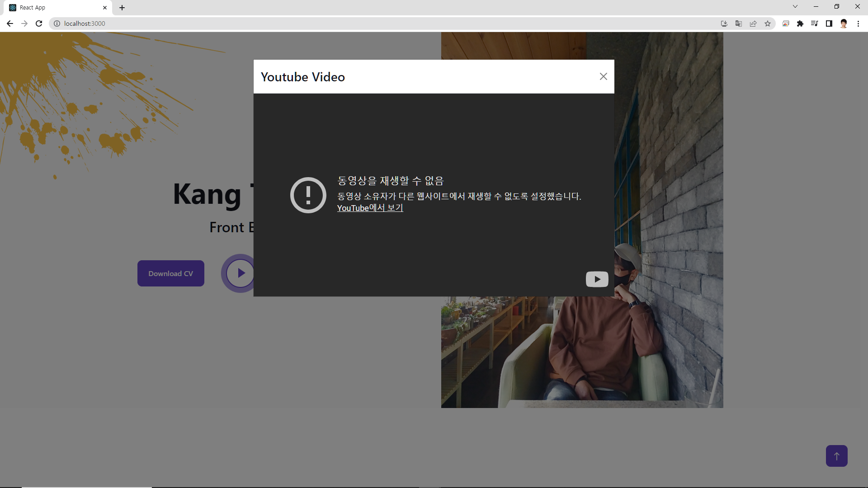The image size is (868, 488).
Task: Click the install app icon in the address bar
Action: pyautogui.click(x=724, y=23)
